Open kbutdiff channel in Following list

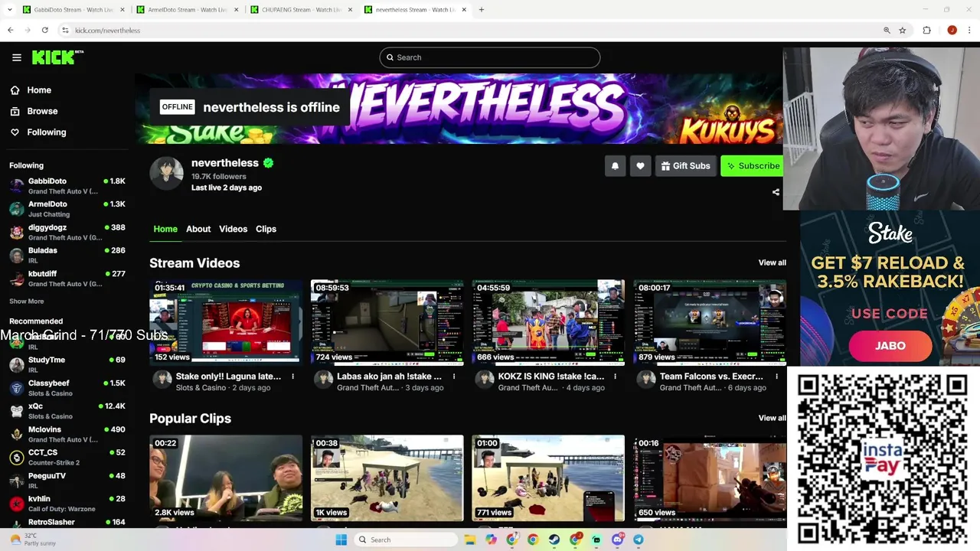pyautogui.click(x=67, y=279)
